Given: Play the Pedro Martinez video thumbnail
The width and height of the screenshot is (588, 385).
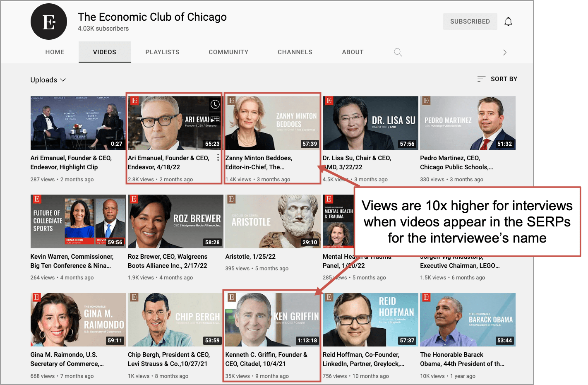Looking at the screenshot, I should tap(468, 123).
